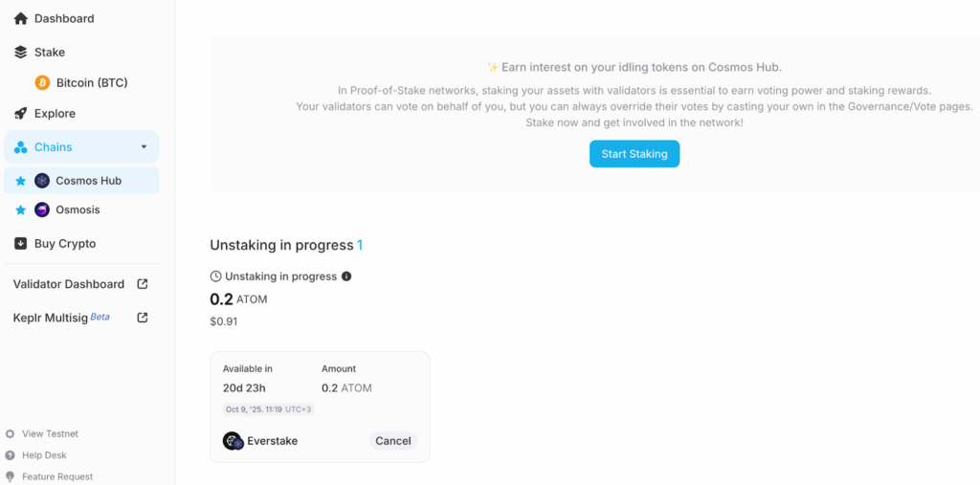Click the Everstake validator logo
Image resolution: width=980 pixels, height=485 pixels.
click(x=233, y=441)
